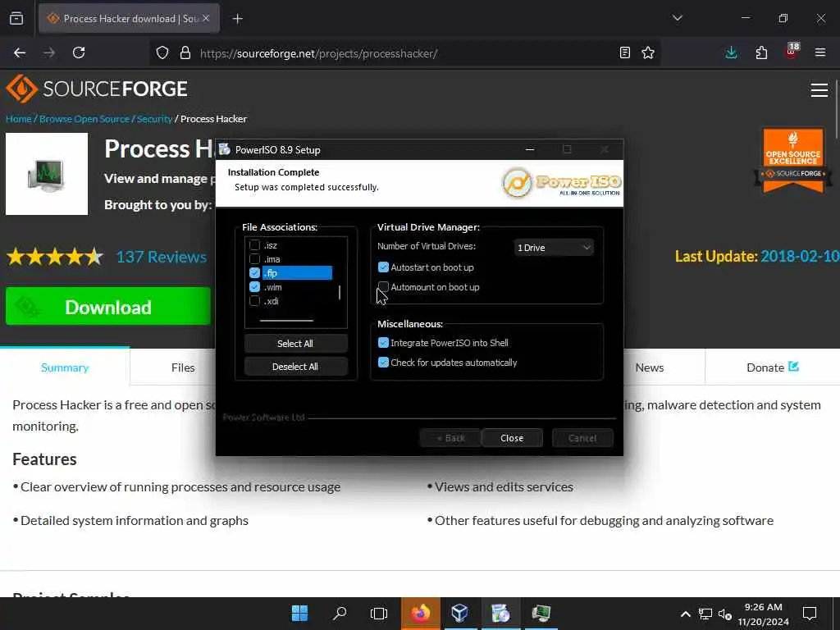
Task: Click the Open Source Excellence badge
Action: pos(793,160)
